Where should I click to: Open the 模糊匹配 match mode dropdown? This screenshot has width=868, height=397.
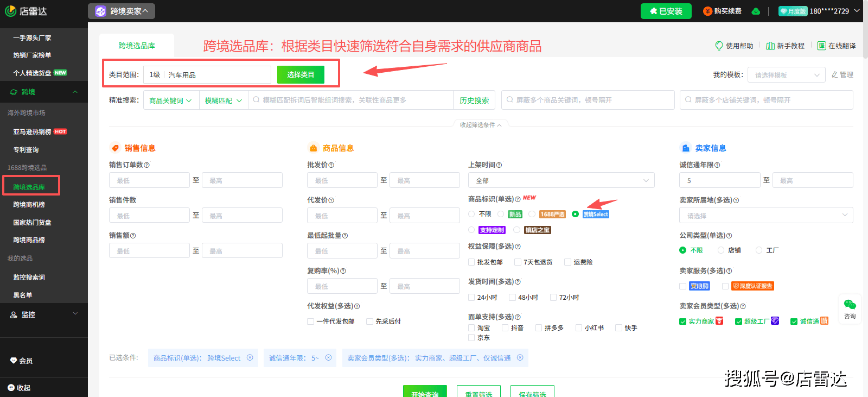coord(223,100)
